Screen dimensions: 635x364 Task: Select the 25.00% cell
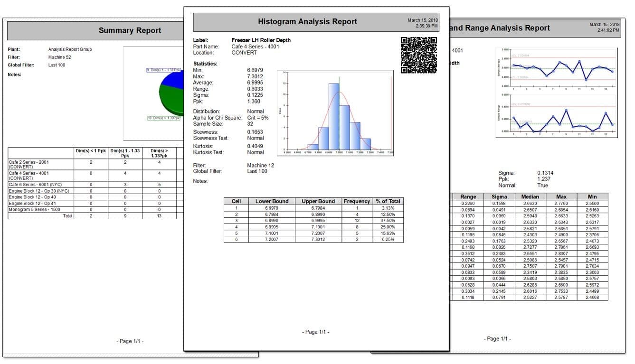point(388,227)
